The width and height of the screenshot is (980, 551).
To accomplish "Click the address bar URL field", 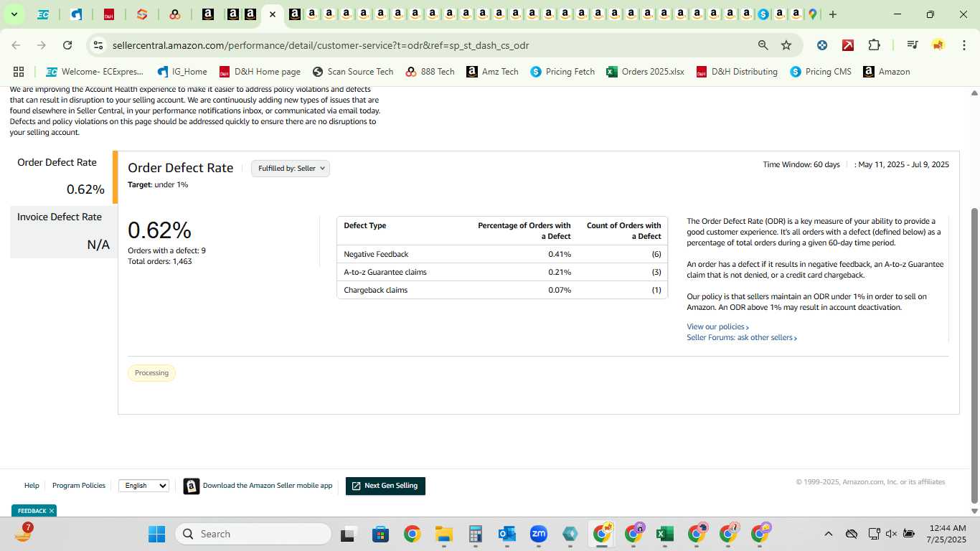I will coord(430,45).
